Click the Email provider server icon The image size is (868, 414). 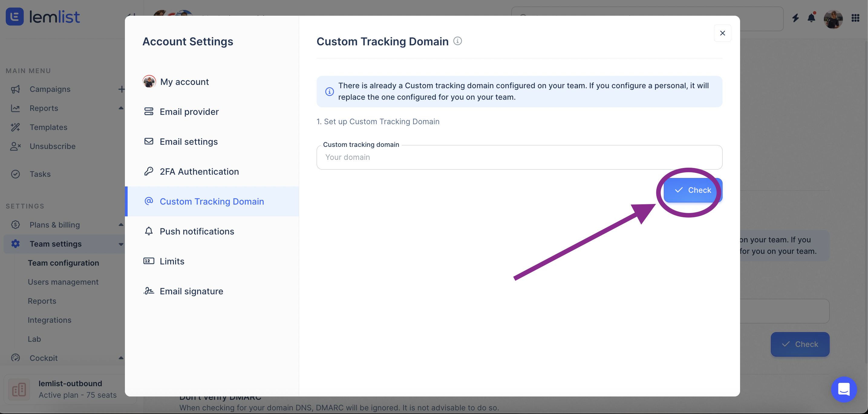coord(148,112)
